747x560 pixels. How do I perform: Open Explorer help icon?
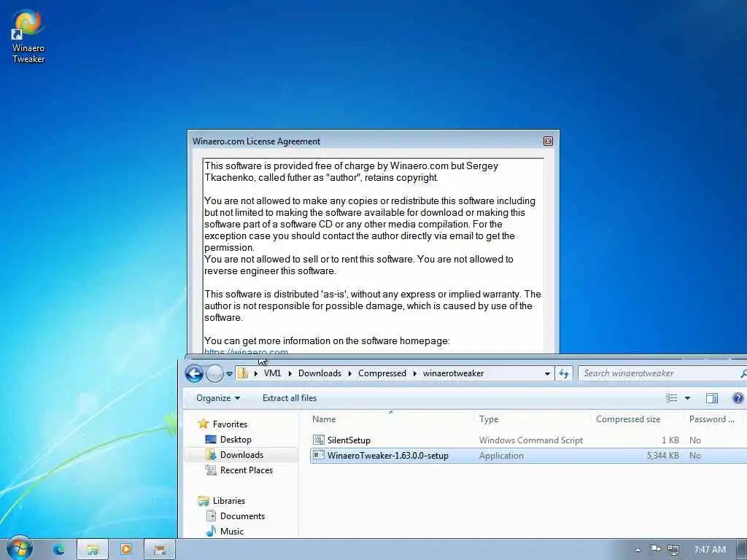[x=738, y=398]
